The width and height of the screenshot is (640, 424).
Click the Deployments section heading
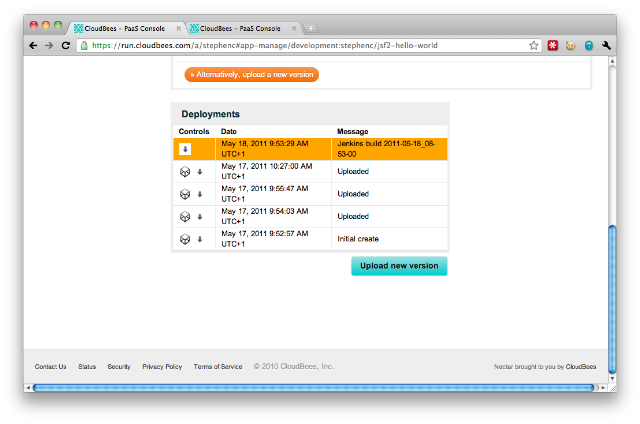tap(211, 114)
